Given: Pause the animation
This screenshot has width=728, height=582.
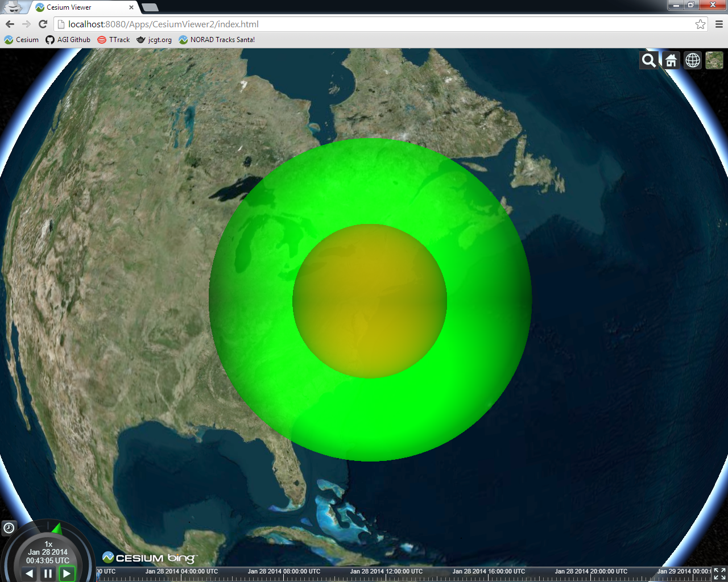Looking at the screenshot, I should point(48,573).
